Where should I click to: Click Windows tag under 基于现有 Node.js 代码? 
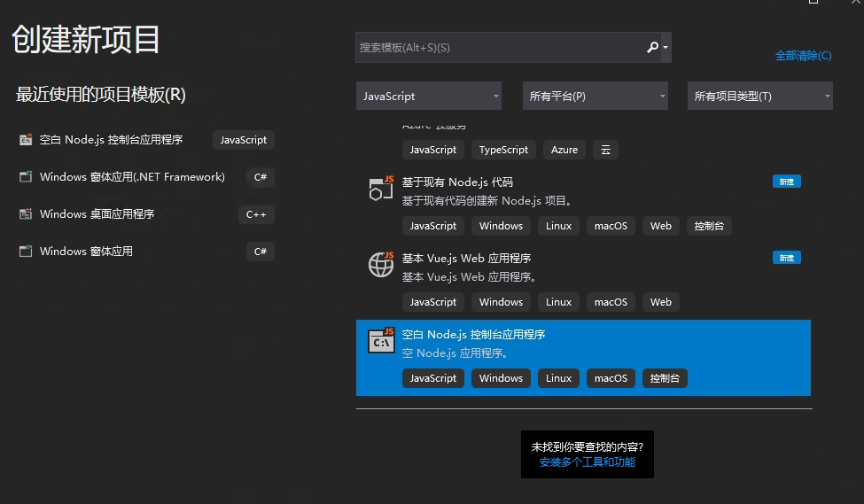[x=501, y=226]
